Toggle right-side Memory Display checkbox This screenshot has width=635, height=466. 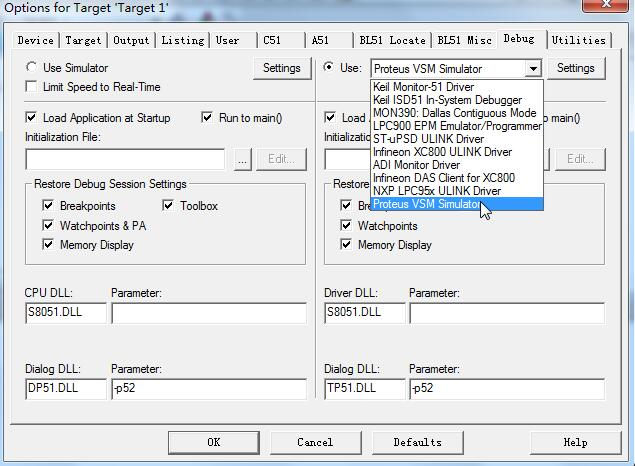tap(346, 245)
